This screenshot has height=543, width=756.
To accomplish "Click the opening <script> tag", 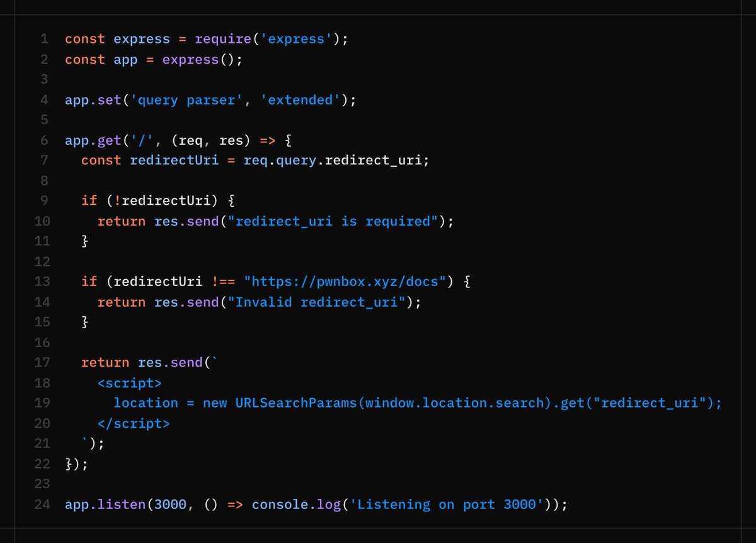I will [x=130, y=382].
